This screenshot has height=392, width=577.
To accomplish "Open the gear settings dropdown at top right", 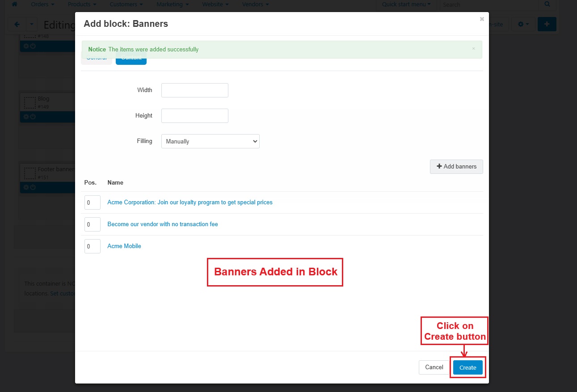I will coord(523,24).
